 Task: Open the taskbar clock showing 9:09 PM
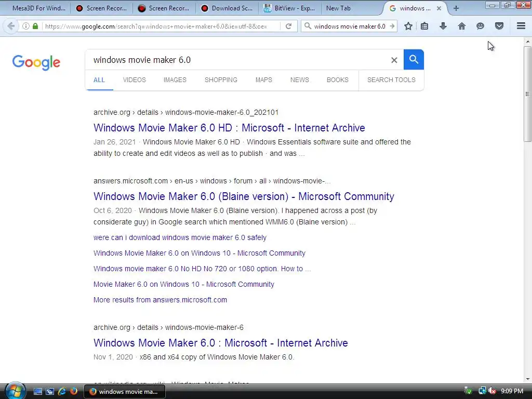[x=512, y=391]
